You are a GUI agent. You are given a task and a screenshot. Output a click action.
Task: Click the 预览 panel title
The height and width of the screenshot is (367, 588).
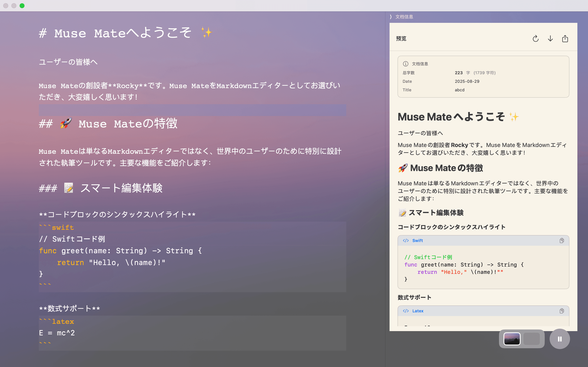[x=401, y=39]
